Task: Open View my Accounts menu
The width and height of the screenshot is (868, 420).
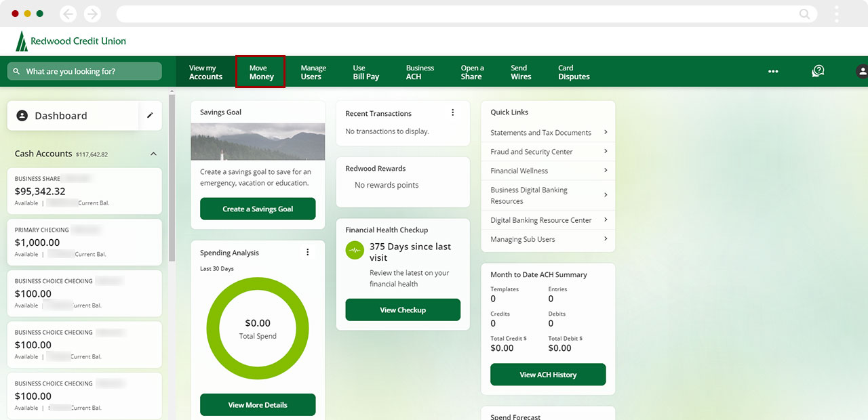Action: coord(205,72)
